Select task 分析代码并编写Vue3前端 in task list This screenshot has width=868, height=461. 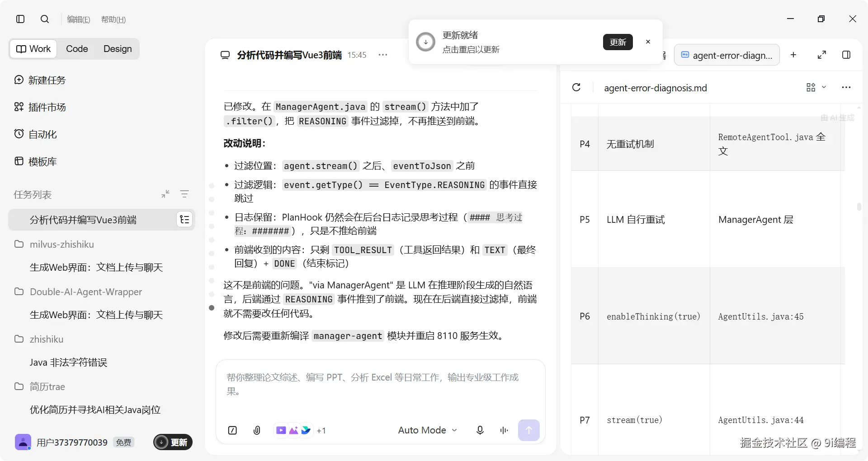(x=102, y=220)
